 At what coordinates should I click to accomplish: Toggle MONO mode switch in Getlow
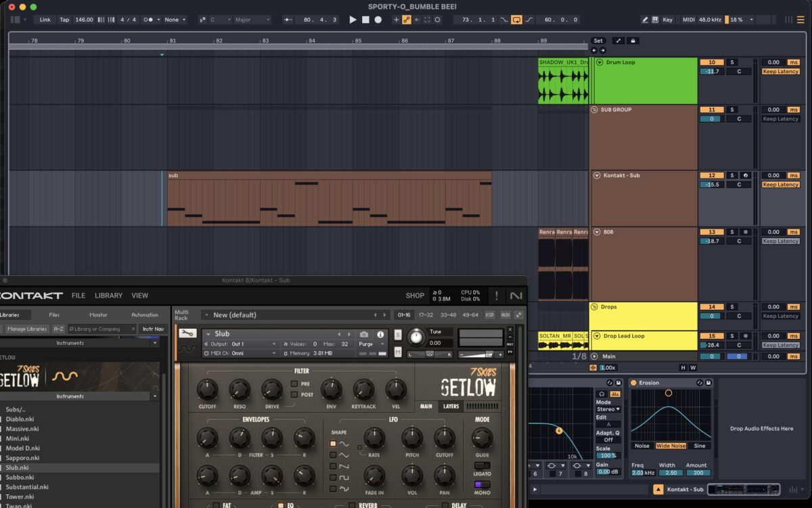click(x=482, y=484)
